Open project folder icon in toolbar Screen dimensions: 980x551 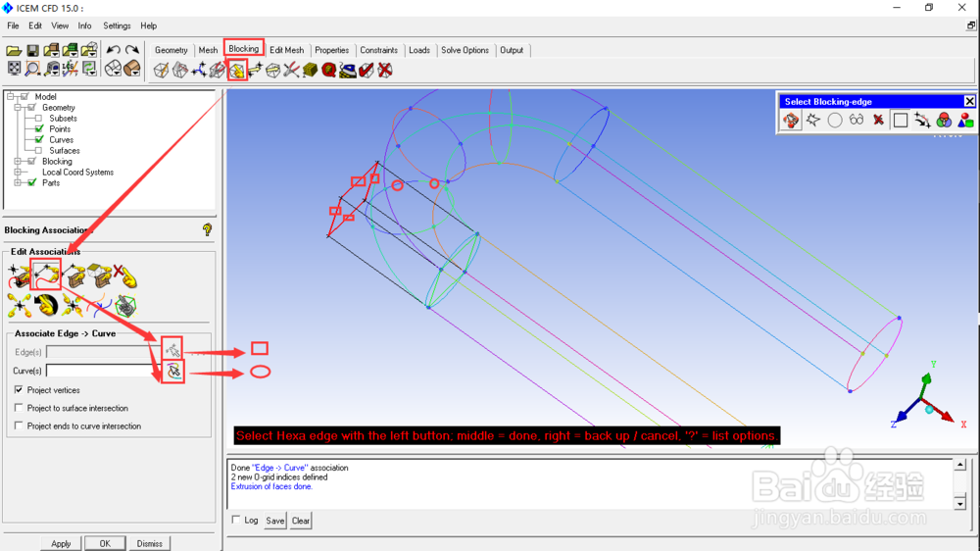click(14, 51)
